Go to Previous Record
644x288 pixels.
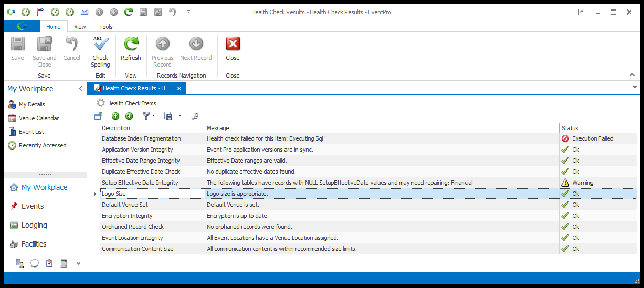[x=162, y=52]
